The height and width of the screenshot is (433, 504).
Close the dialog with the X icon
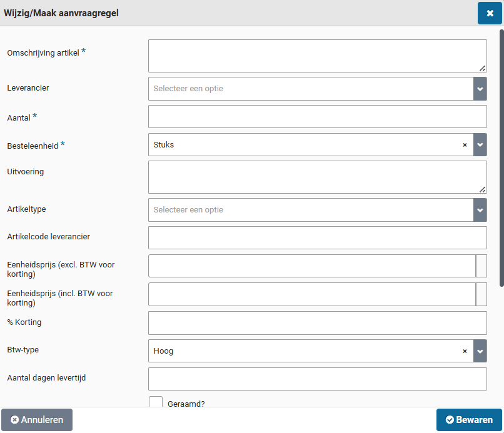pos(490,13)
